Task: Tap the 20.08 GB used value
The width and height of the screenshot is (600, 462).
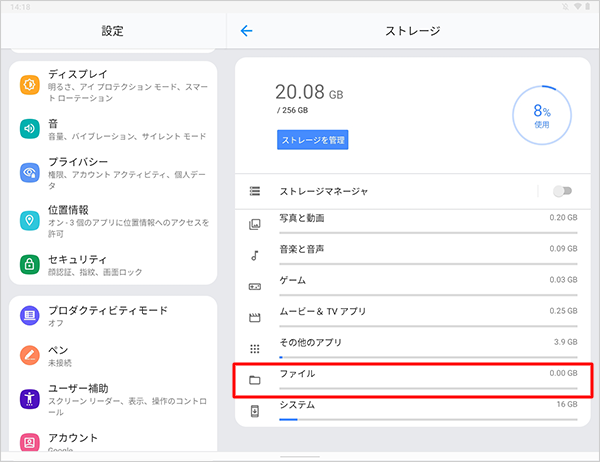Action: [x=309, y=92]
